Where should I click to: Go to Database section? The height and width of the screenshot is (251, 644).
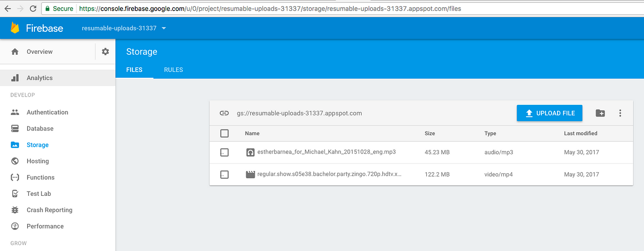point(40,128)
